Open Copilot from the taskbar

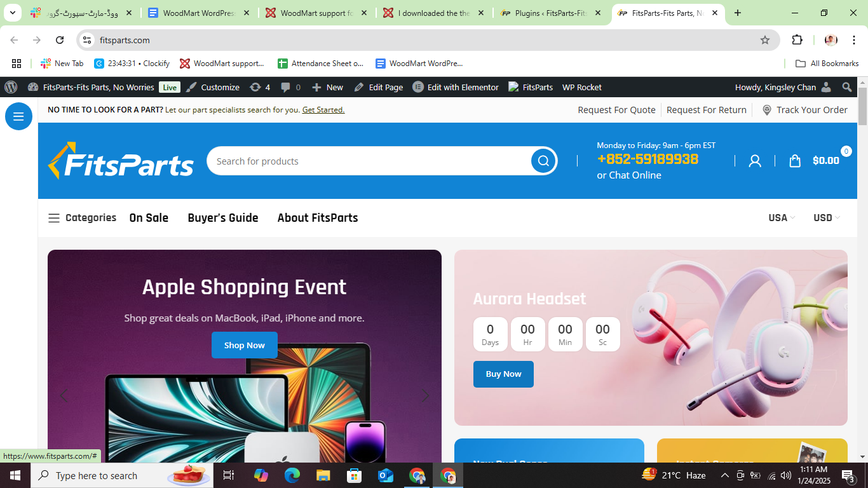tap(261, 475)
